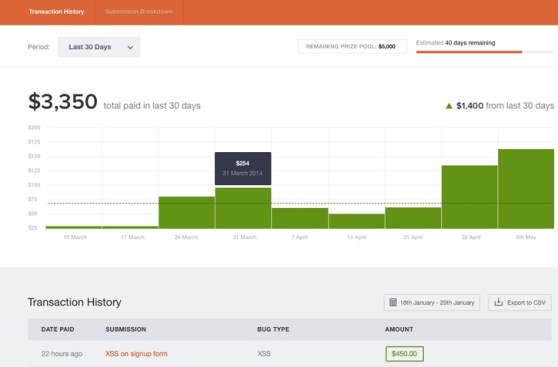The width and height of the screenshot is (558, 367).
Task: Click the $254 chart tooltip
Action: click(x=243, y=168)
